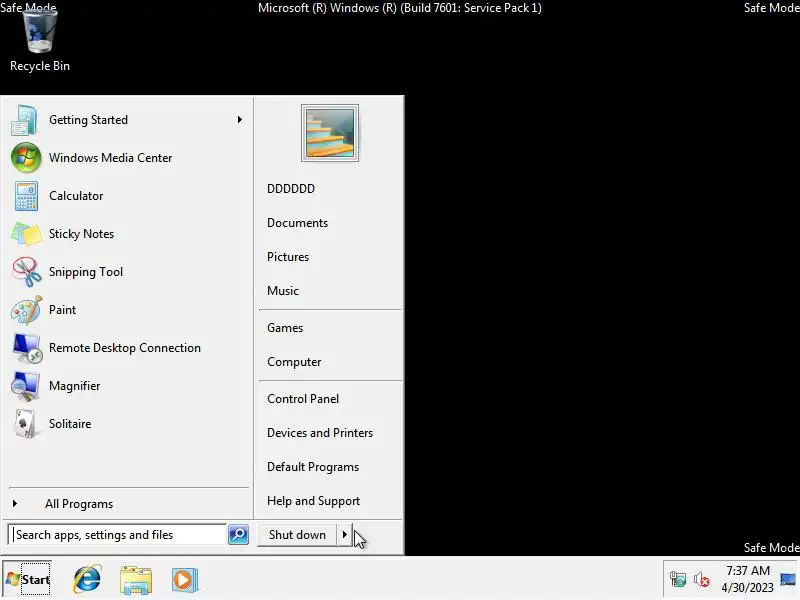Viewport: 800px width, 600px height.
Task: Launch Windows Media Player from taskbar
Action: (184, 580)
